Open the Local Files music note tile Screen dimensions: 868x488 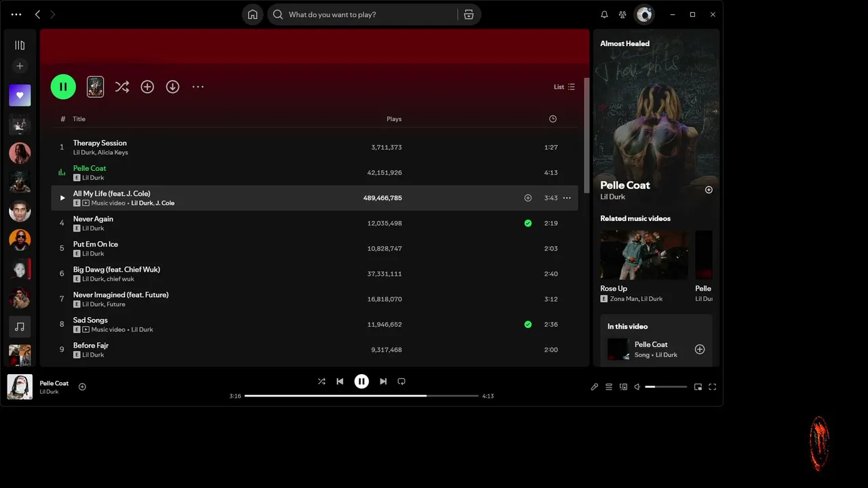pyautogui.click(x=20, y=327)
